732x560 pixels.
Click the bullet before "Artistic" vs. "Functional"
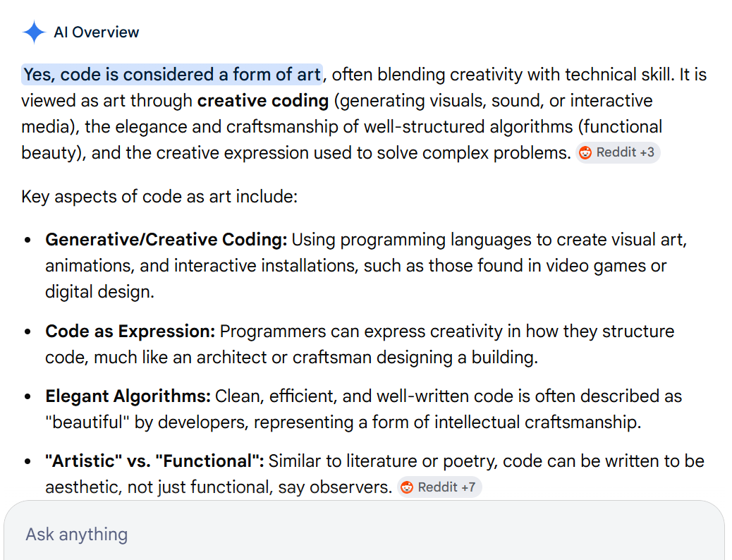(28, 461)
